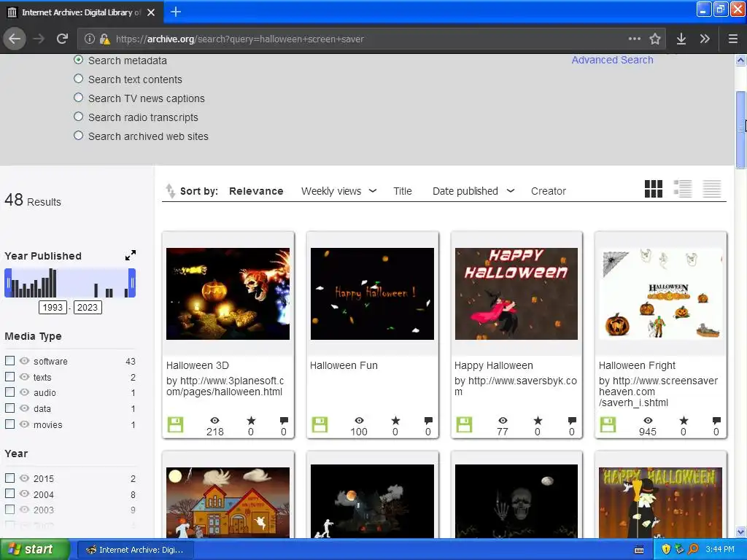Sort results by Creator
Screen dimensions: 747x560
(x=549, y=191)
